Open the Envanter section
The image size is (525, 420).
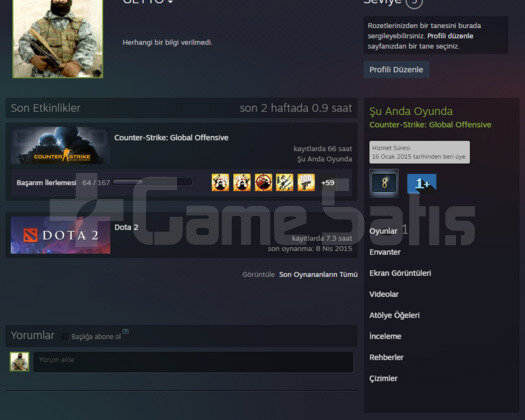click(x=385, y=252)
